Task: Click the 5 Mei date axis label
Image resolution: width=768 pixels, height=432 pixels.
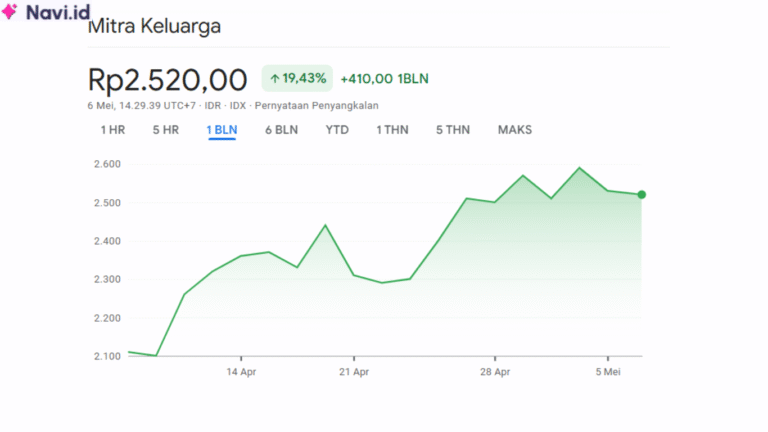Action: (608, 371)
